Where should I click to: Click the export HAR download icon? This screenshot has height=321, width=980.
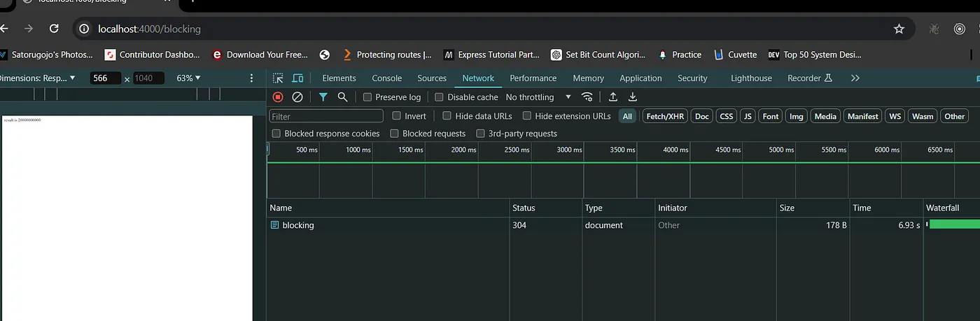(x=633, y=97)
